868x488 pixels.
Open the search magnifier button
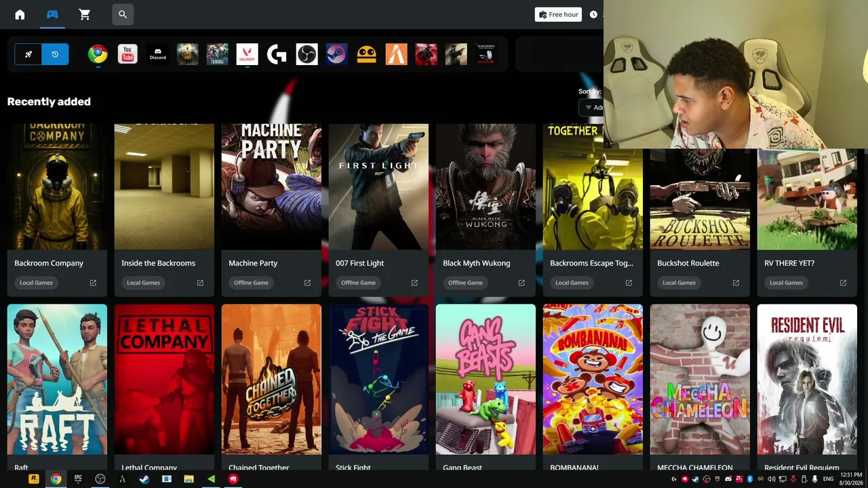[x=123, y=14]
